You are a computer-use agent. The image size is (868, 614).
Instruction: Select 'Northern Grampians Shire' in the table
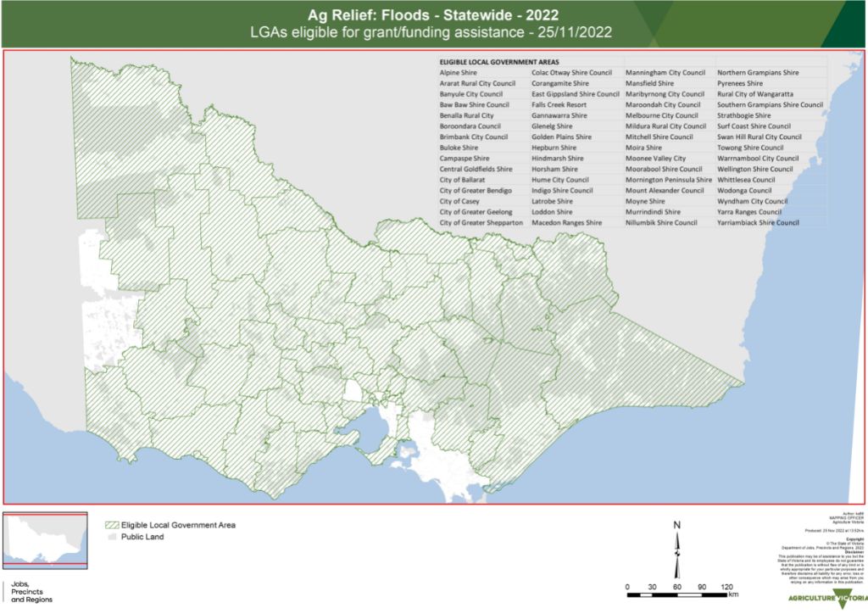pyautogui.click(x=758, y=73)
